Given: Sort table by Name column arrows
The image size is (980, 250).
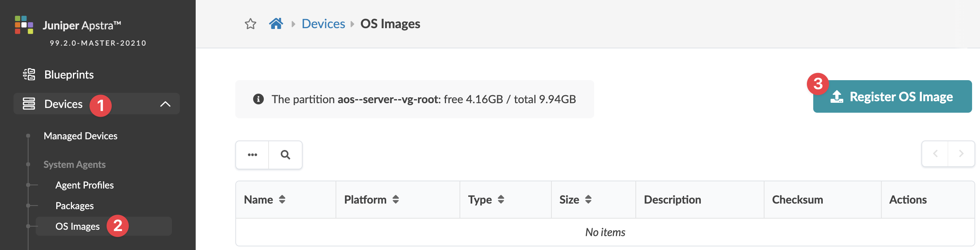Looking at the screenshot, I should point(282,200).
